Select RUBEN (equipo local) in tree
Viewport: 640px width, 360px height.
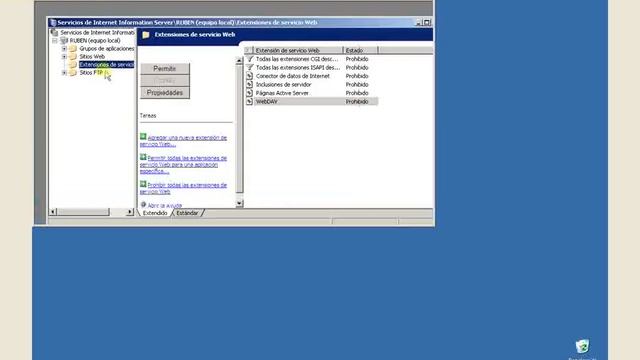95,40
